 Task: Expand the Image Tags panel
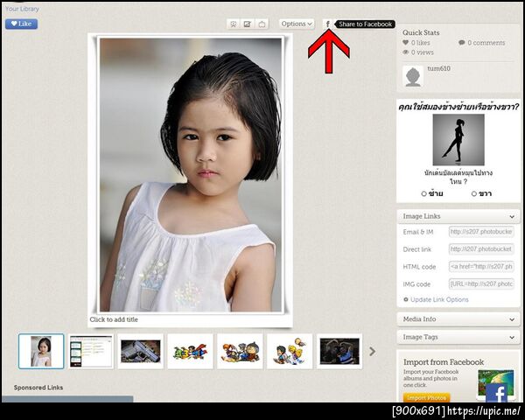pyautogui.click(x=458, y=337)
